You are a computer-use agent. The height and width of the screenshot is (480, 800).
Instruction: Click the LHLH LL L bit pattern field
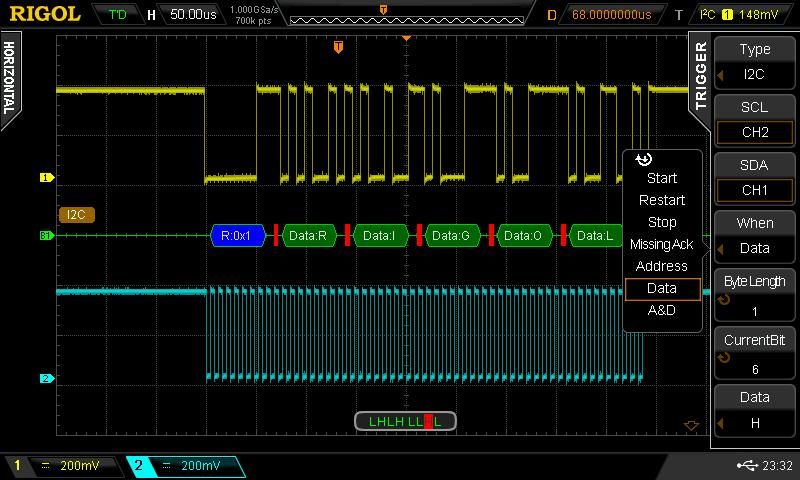pos(405,421)
